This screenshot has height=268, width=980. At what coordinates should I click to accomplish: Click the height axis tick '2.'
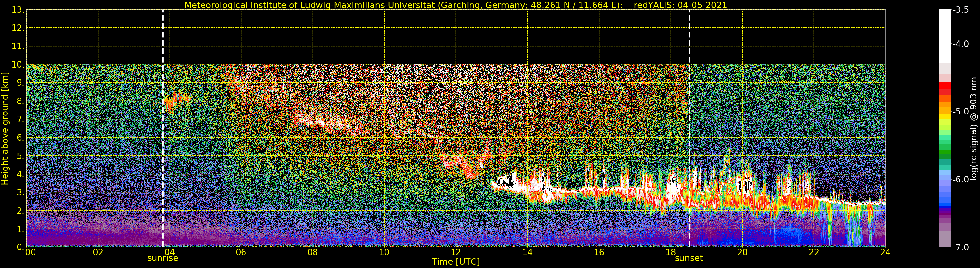[x=21, y=211]
